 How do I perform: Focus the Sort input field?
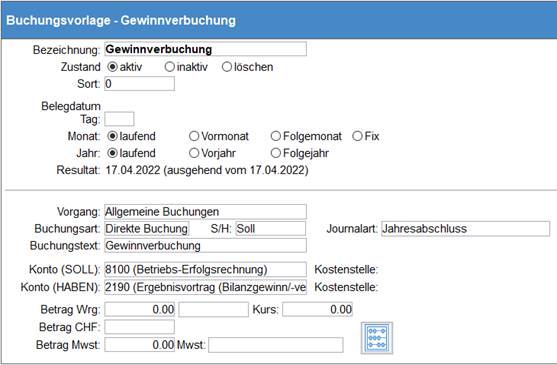[x=139, y=84]
